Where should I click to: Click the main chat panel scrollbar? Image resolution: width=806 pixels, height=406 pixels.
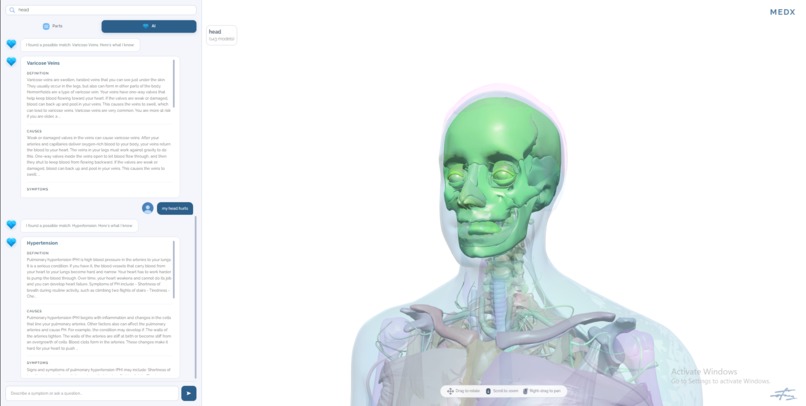pos(195,297)
